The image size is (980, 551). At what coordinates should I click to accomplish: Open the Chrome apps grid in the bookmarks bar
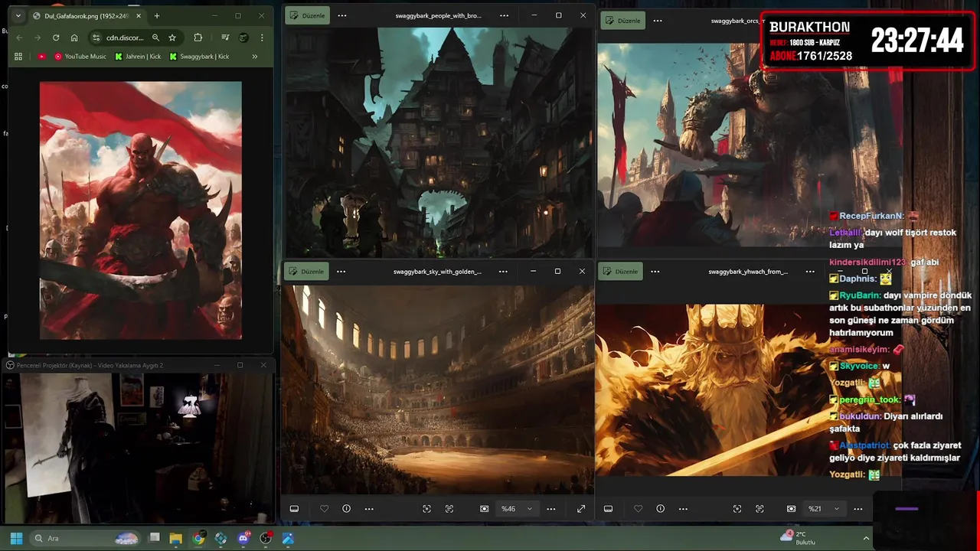18,57
